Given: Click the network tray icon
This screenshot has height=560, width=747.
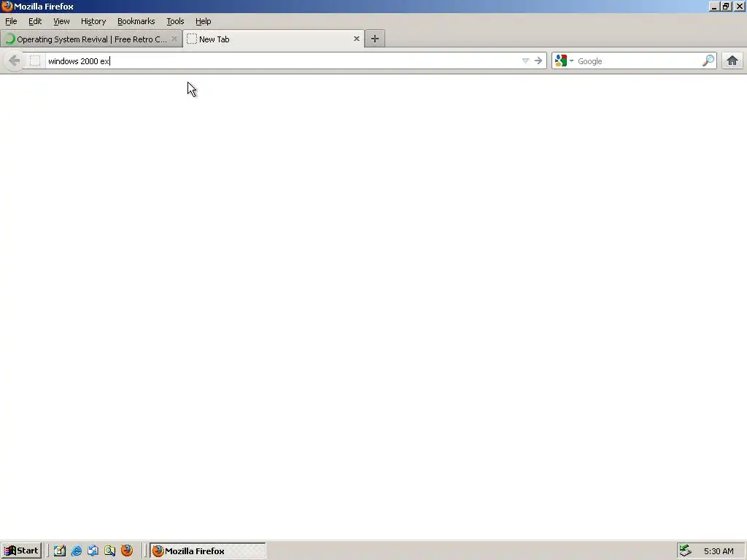Looking at the screenshot, I should click(x=685, y=551).
